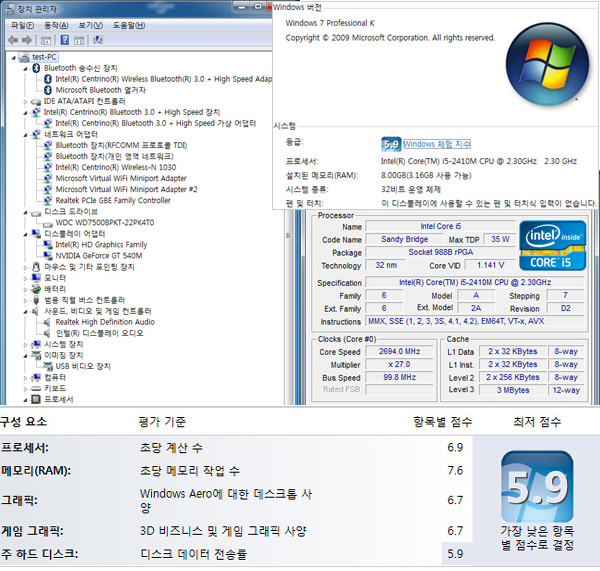Click the 모니터 monitor icon
The height and width of the screenshot is (571, 600).
coord(36,278)
